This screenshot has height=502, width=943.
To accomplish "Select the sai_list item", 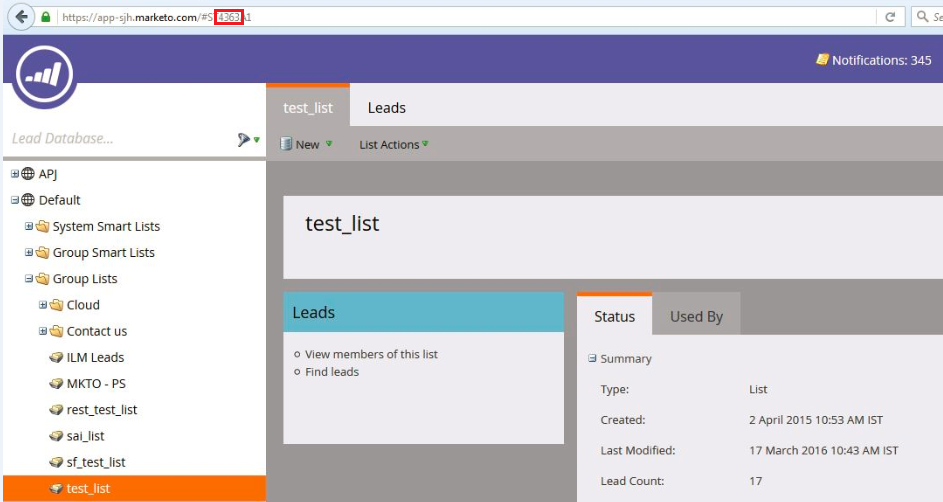I will [x=85, y=436].
